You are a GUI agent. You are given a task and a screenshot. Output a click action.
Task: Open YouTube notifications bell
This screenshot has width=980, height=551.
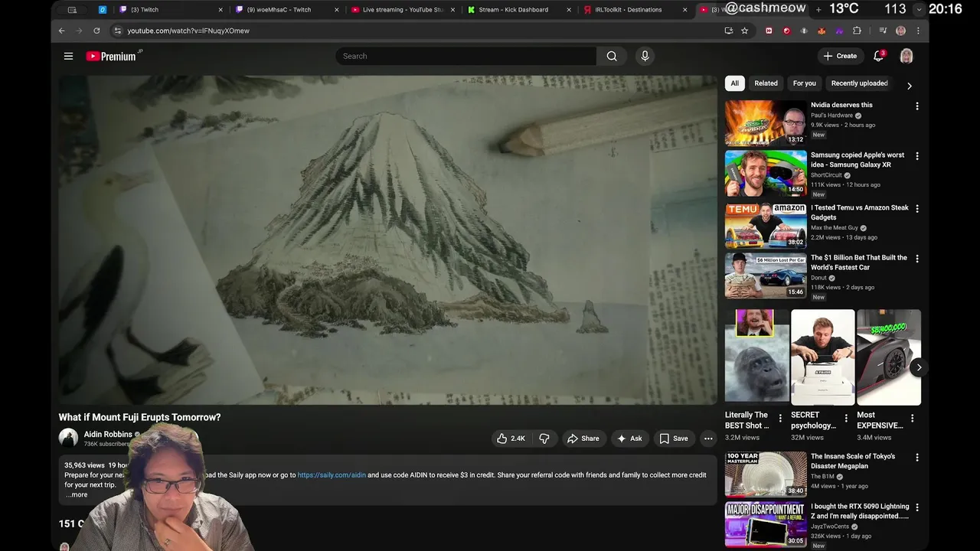pyautogui.click(x=879, y=56)
